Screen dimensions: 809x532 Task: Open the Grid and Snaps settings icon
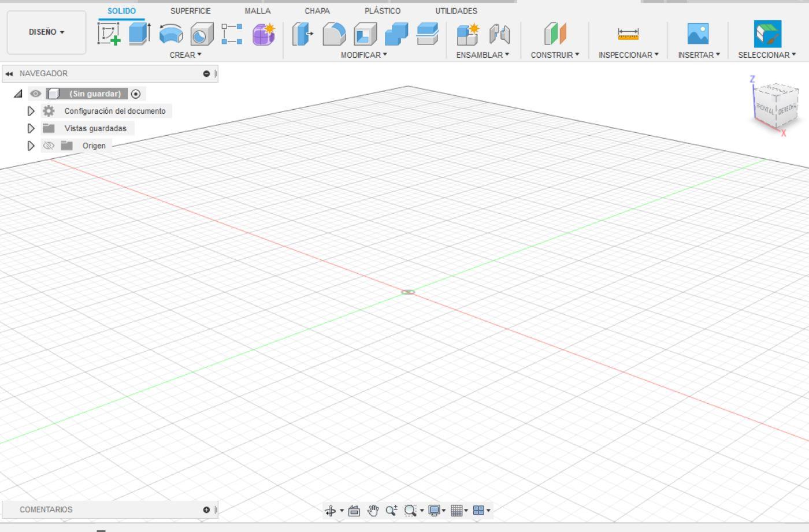pyautogui.click(x=457, y=511)
